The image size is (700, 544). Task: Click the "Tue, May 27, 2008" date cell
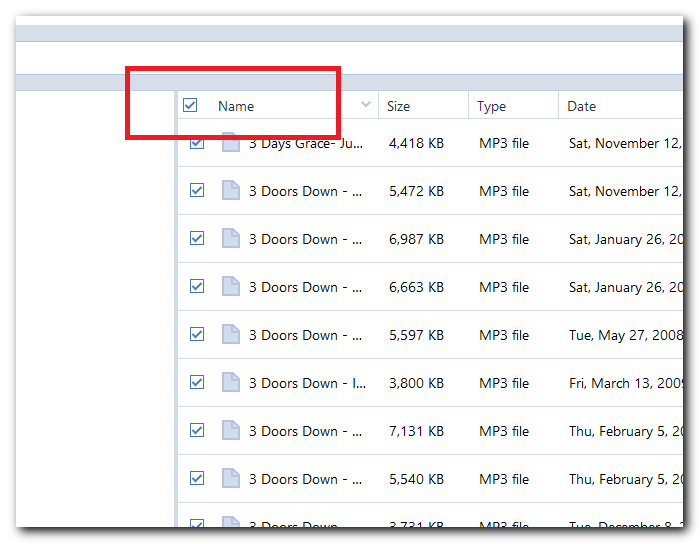(x=626, y=336)
